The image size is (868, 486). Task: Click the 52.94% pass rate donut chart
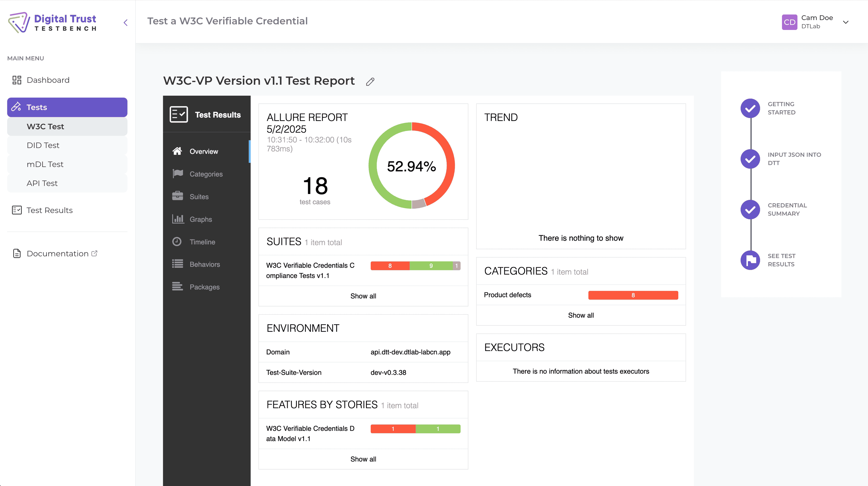pos(412,165)
